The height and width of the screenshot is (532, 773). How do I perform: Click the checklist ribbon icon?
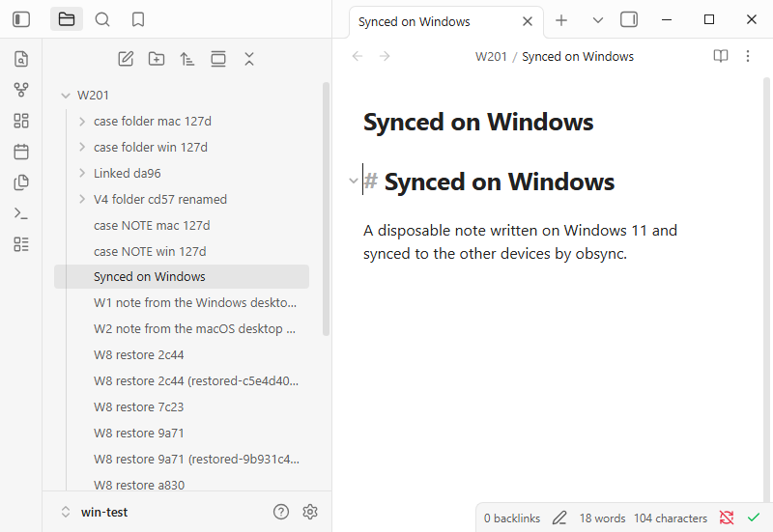pyautogui.click(x=21, y=244)
